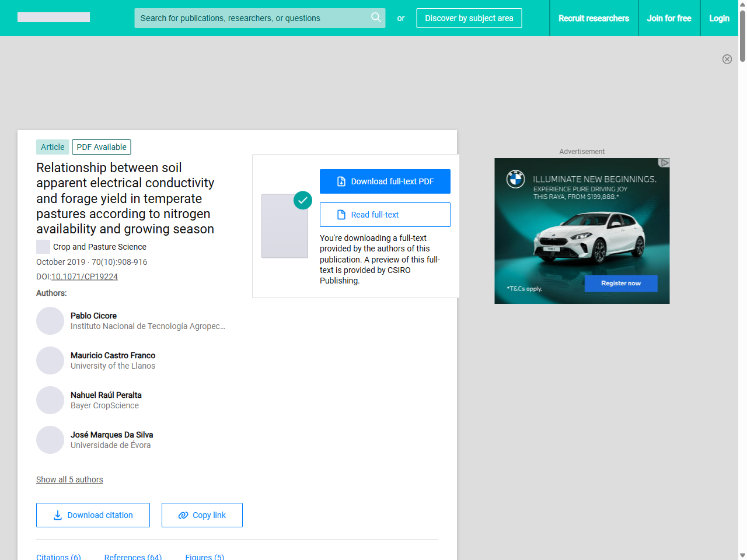747x560 pixels.
Task: Click the ResearchGate logo in header
Action: [x=54, y=17]
